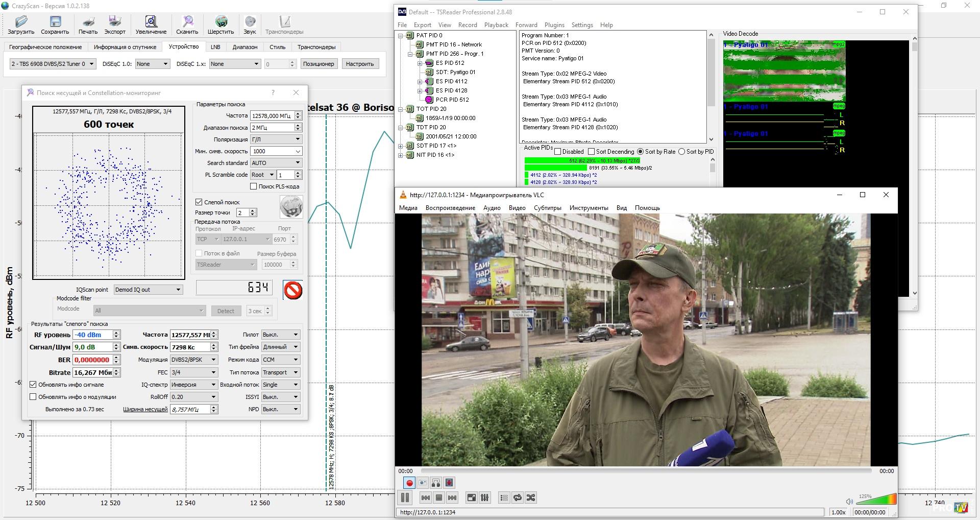Toggle the Слепой поиск checkbox
The height and width of the screenshot is (520, 980).
[200, 202]
